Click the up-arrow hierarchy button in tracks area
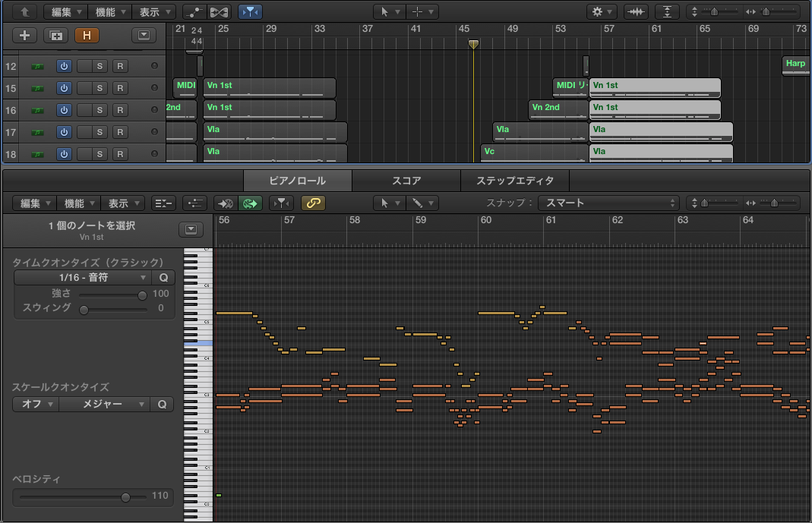This screenshot has width=812, height=523. [24, 11]
